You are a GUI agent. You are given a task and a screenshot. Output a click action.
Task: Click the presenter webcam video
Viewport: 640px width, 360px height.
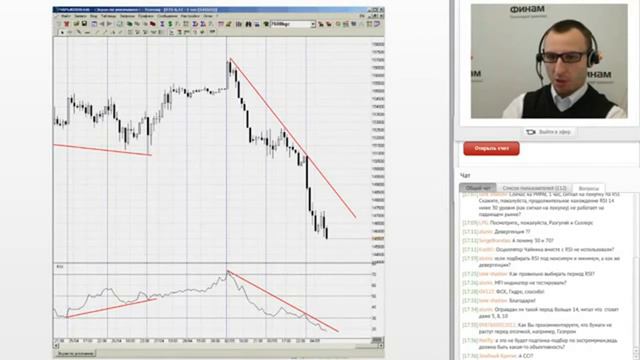tap(549, 61)
